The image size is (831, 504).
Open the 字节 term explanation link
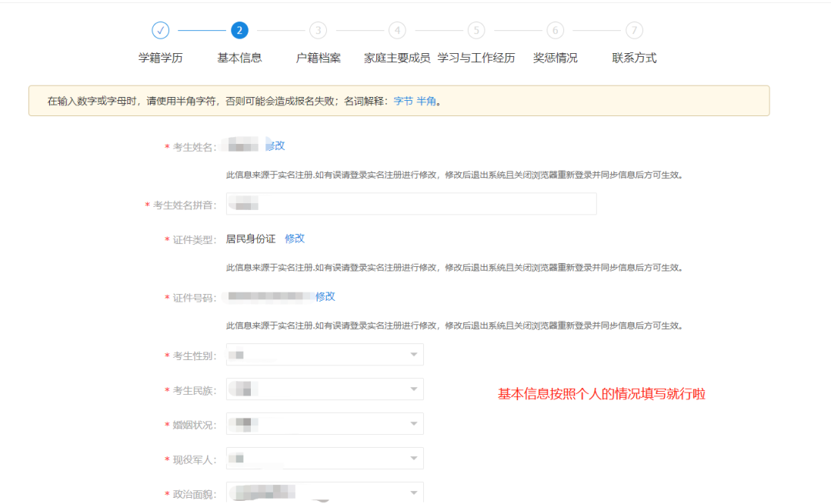click(x=403, y=101)
